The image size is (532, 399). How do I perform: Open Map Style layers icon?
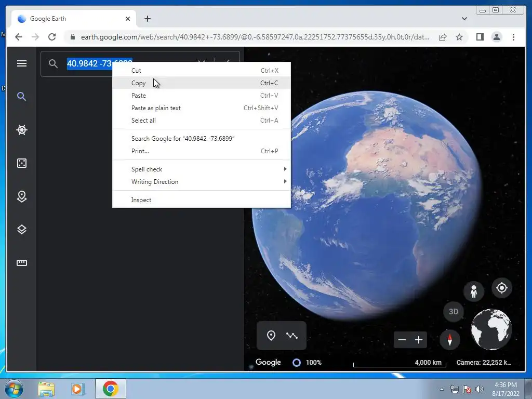click(x=22, y=230)
